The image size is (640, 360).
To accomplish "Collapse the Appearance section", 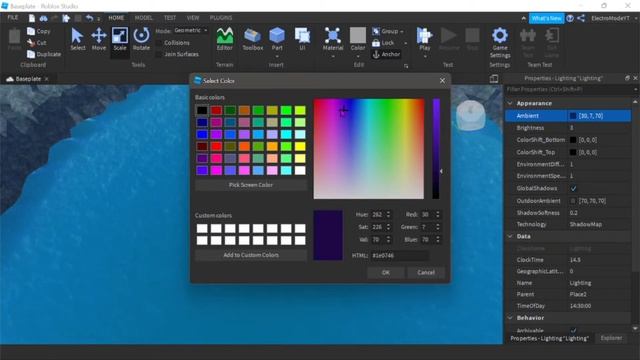I will [510, 104].
